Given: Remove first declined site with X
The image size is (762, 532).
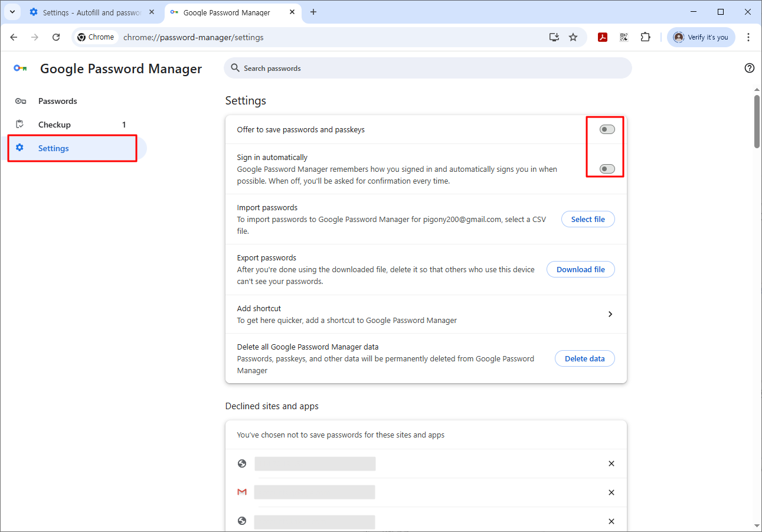Looking at the screenshot, I should [611, 464].
